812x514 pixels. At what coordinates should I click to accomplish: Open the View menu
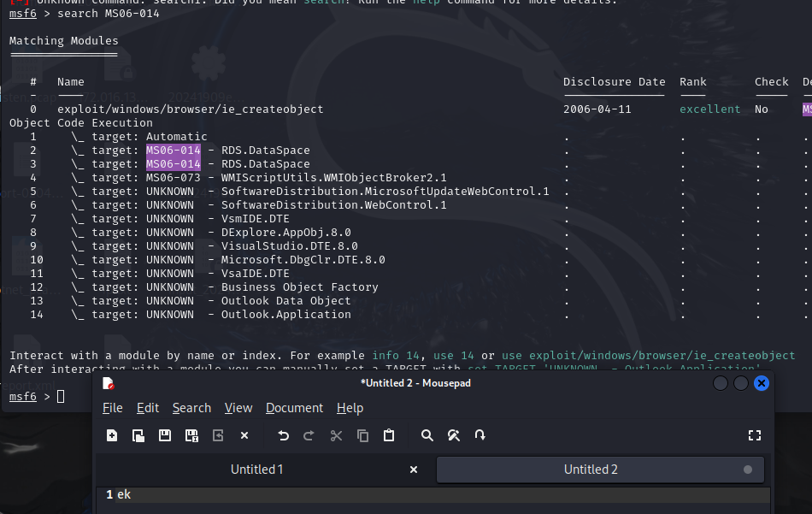(x=238, y=408)
